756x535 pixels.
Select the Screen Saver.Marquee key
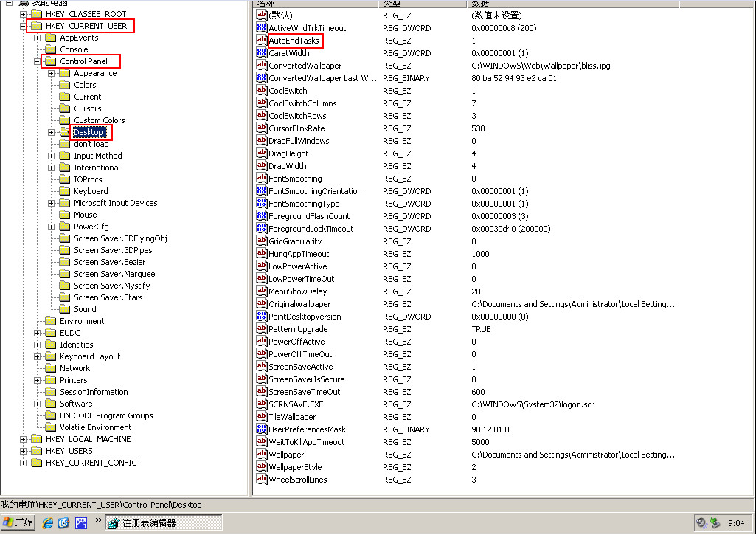pyautogui.click(x=114, y=274)
